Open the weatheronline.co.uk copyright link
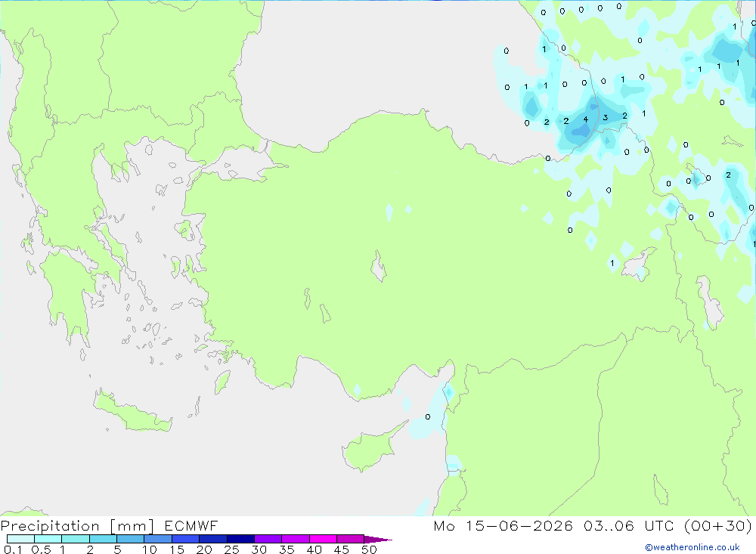Screen dimensions: 756x554 click(692, 547)
